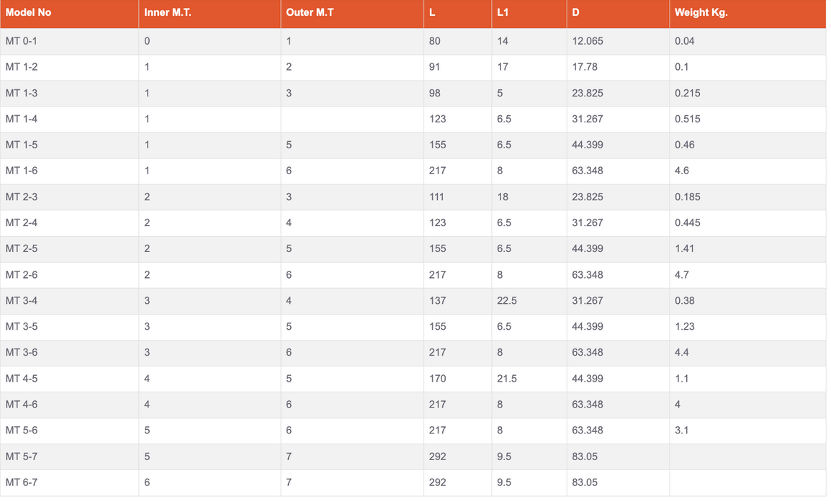This screenshot has width=831, height=504.
Task: Click the D column header
Action: coord(576,13)
